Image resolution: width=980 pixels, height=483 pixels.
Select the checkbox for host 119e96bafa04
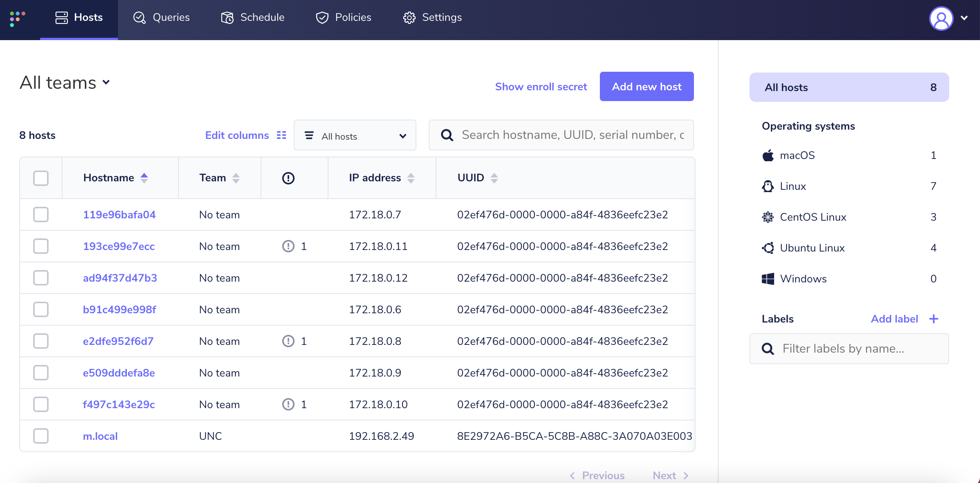41,214
